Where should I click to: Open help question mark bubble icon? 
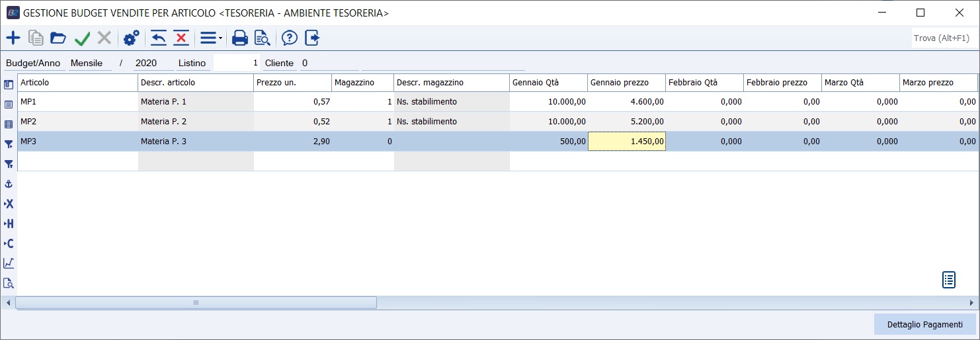290,38
